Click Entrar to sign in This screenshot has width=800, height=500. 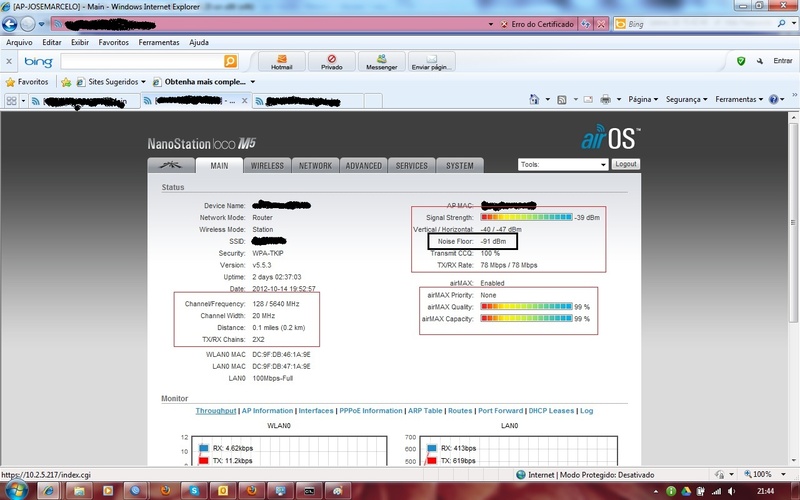pos(782,61)
